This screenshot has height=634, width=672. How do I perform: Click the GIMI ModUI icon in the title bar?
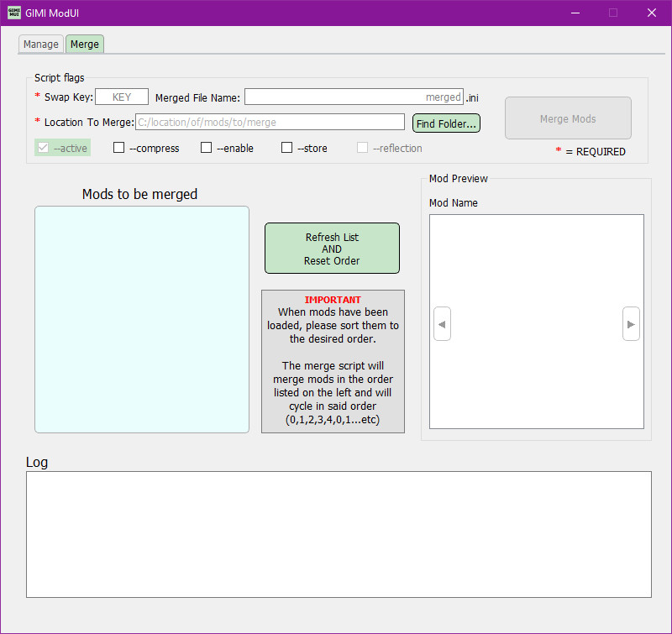13,13
